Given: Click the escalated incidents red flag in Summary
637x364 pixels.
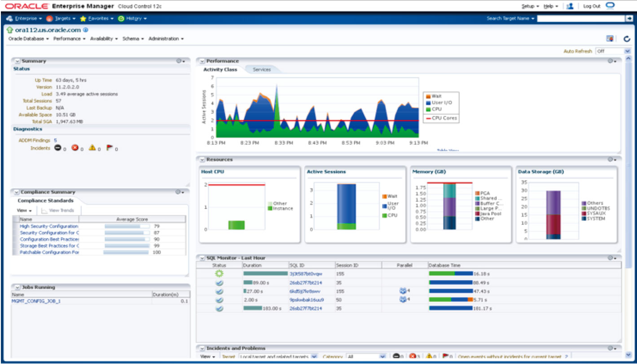Looking at the screenshot, I should 109,148.
